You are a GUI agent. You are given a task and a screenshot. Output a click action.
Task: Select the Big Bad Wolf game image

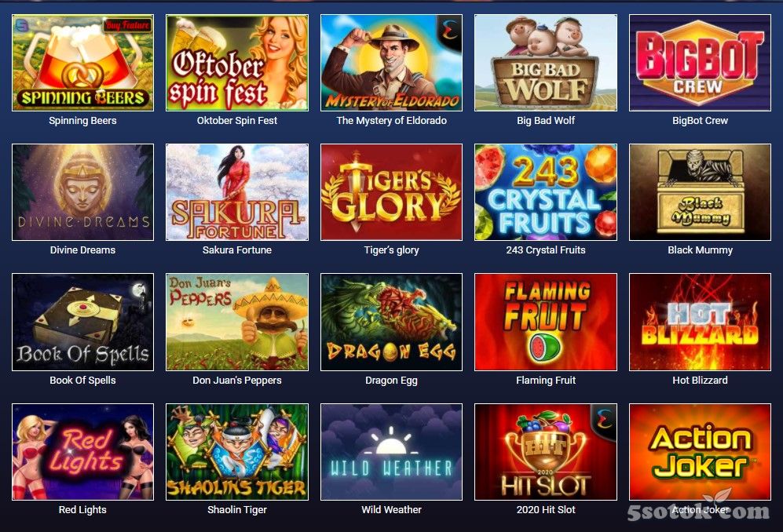(x=545, y=63)
